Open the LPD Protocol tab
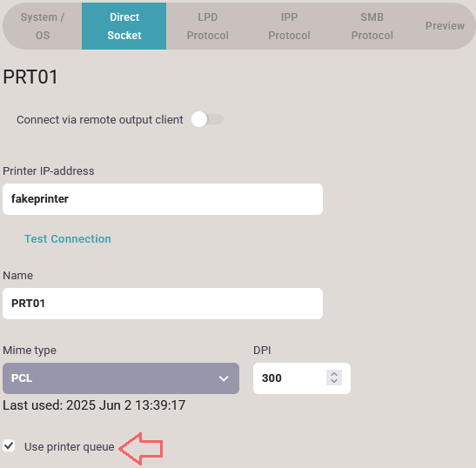This screenshot has height=468, width=476. [208, 26]
